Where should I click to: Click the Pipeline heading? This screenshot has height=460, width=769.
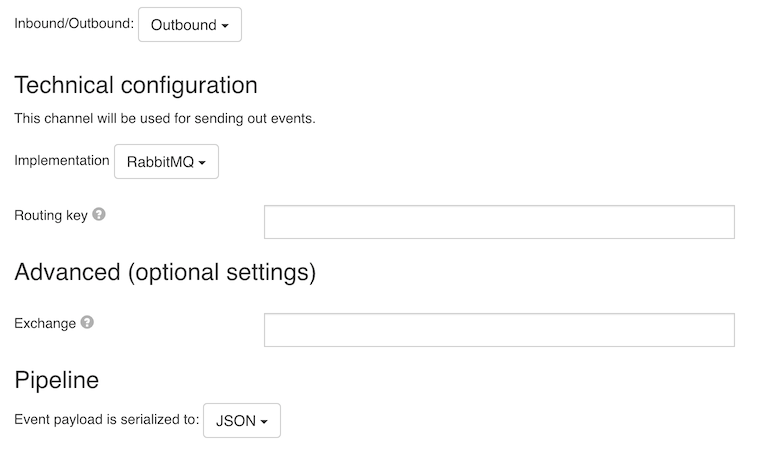point(56,380)
